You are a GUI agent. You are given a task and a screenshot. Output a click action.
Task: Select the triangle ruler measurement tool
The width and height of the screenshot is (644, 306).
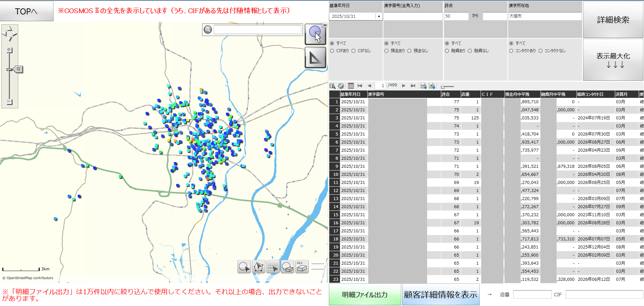tap(315, 58)
